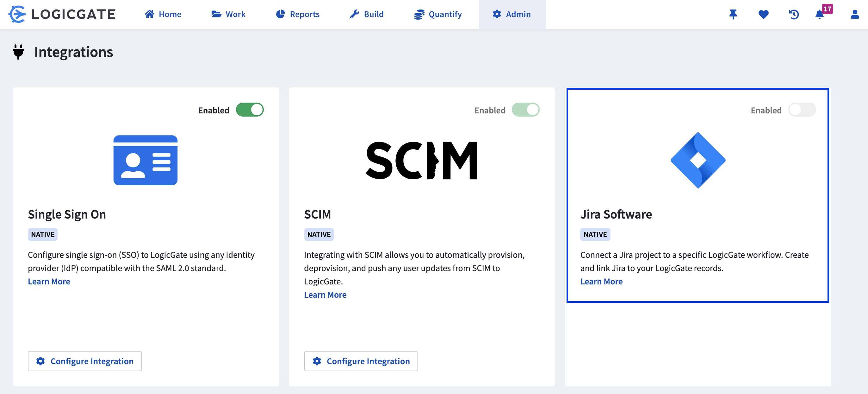
Task: Open favorites heart icon
Action: (763, 14)
